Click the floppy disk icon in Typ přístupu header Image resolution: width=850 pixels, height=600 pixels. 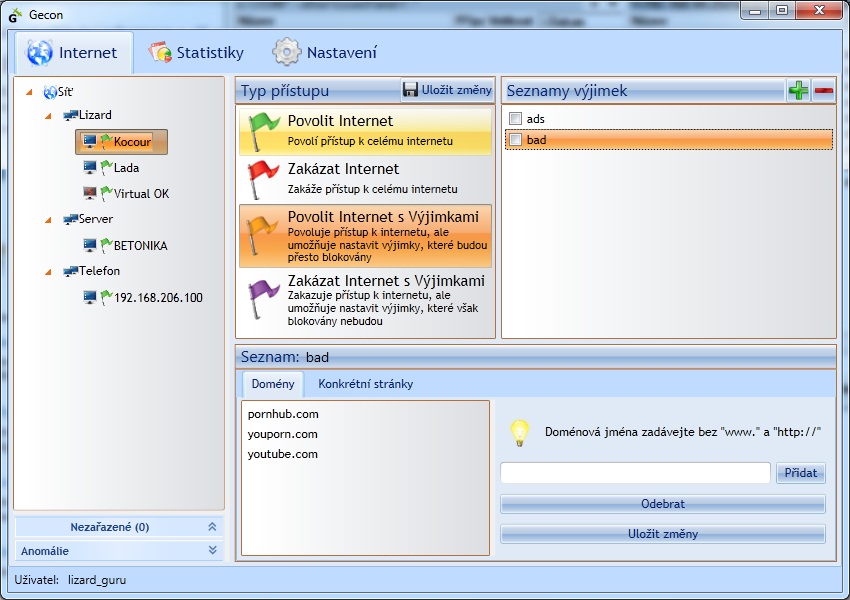tap(410, 90)
